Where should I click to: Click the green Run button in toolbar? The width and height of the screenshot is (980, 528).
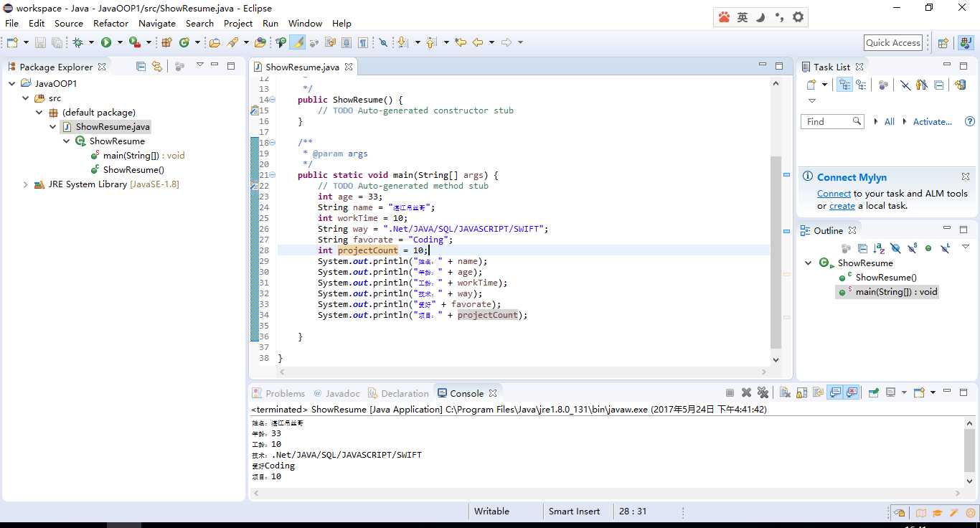[106, 43]
